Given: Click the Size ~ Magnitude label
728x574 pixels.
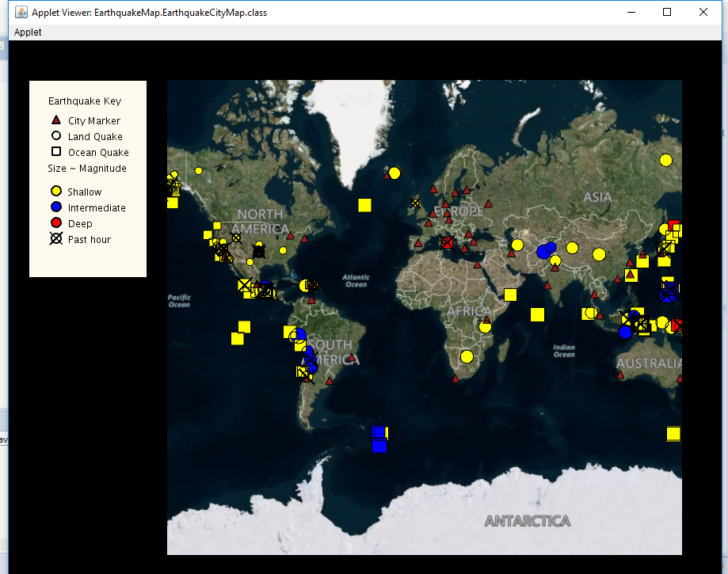Looking at the screenshot, I should pos(87,168).
